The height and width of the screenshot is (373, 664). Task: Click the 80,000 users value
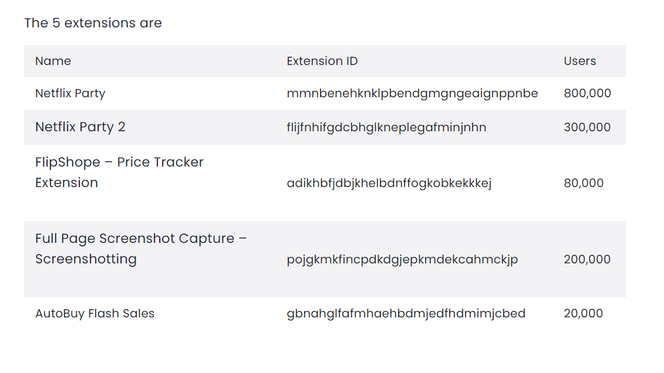point(583,183)
